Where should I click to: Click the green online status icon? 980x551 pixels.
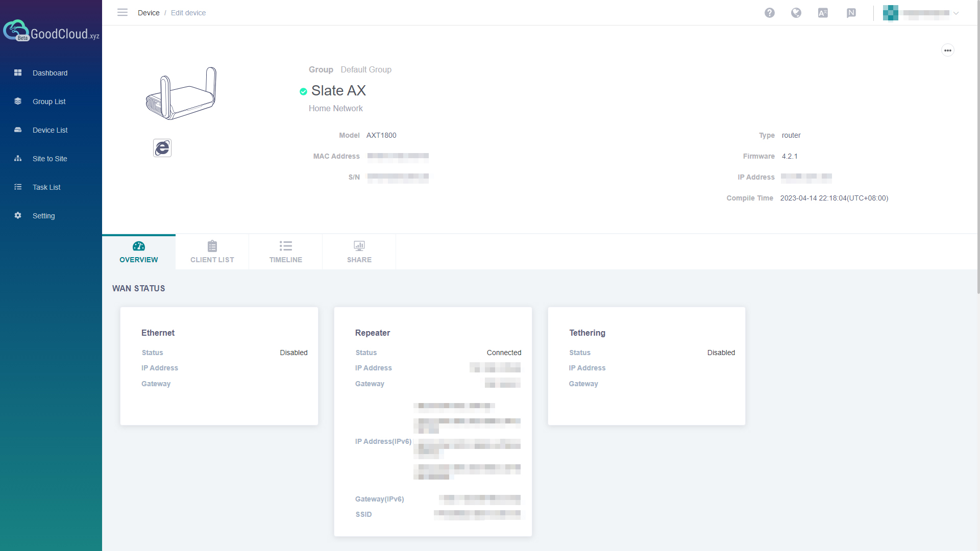[x=303, y=92]
